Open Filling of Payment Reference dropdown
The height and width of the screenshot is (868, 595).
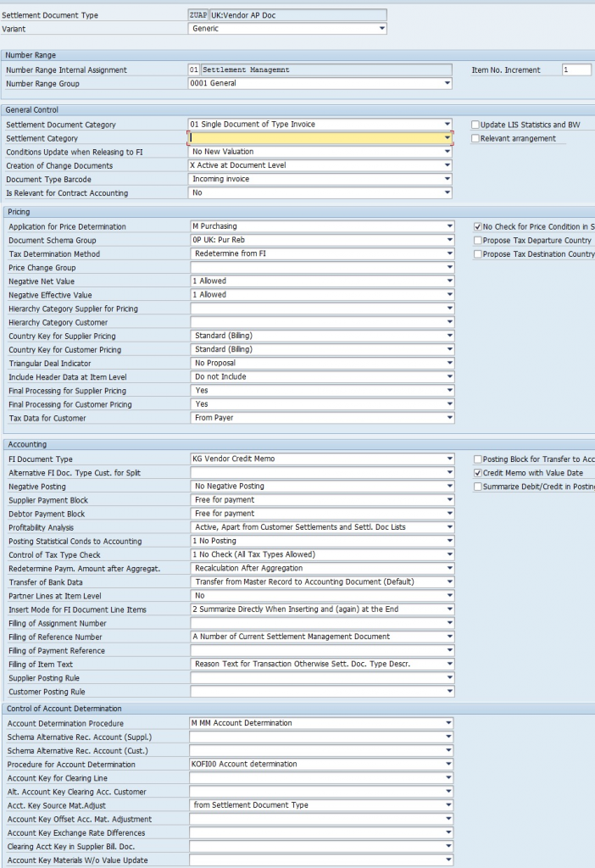322,650
